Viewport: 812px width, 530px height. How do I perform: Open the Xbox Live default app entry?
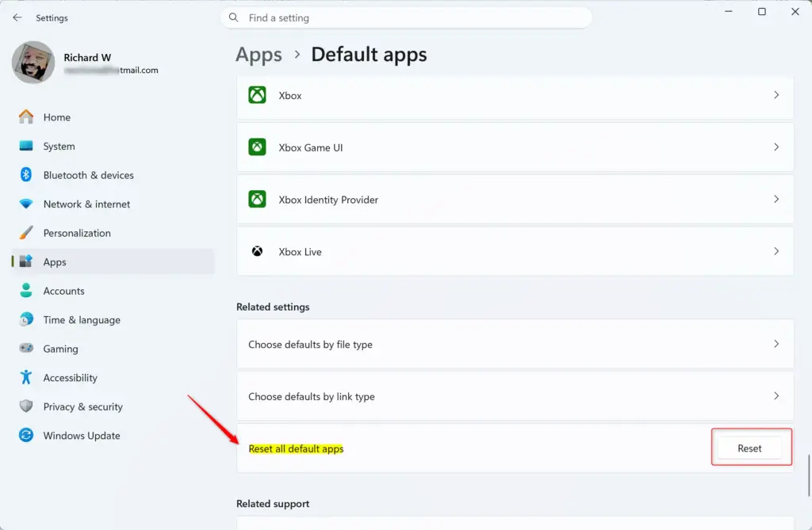515,252
